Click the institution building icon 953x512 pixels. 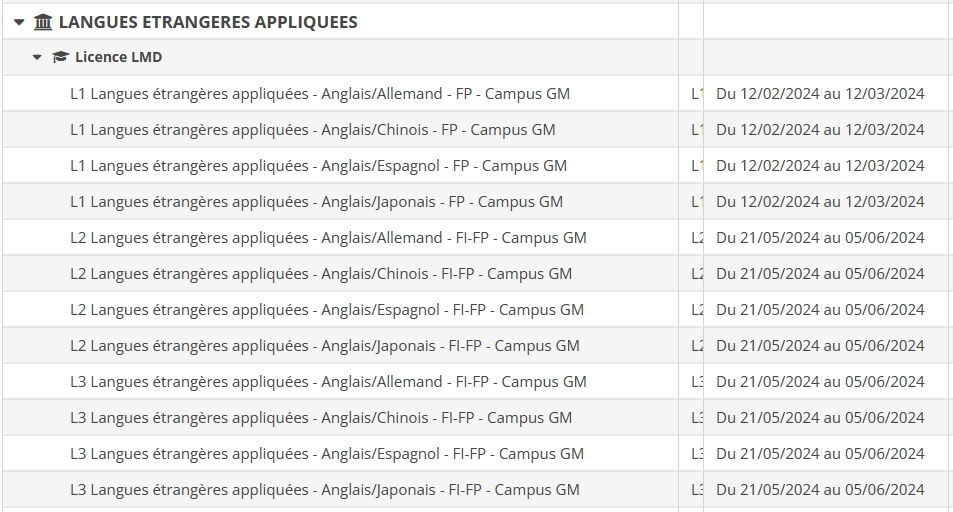point(43,22)
